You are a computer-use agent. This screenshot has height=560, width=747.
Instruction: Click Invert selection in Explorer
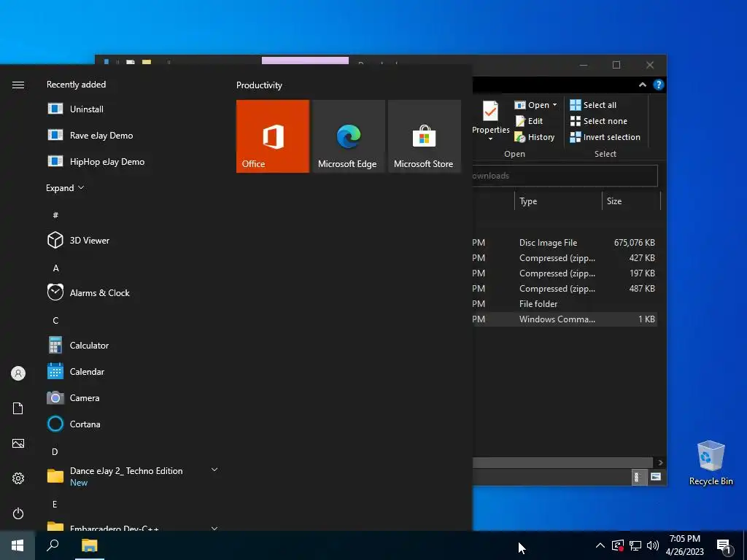pos(605,137)
